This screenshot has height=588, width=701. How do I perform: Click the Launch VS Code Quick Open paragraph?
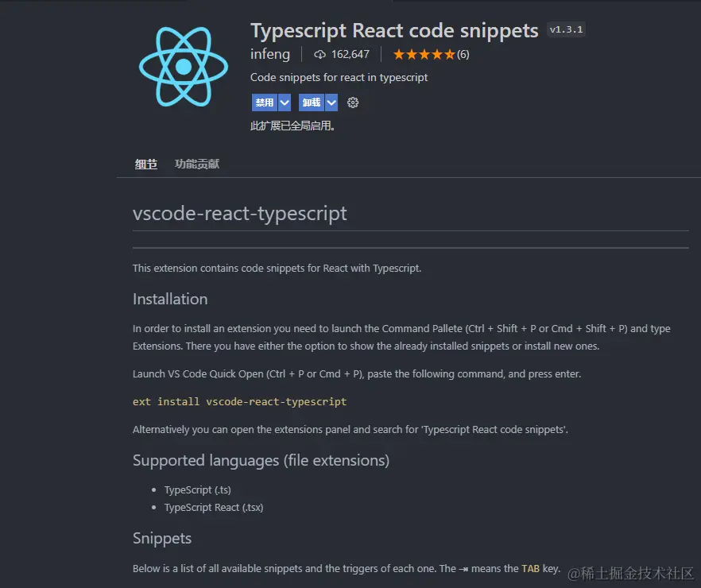[x=357, y=374]
